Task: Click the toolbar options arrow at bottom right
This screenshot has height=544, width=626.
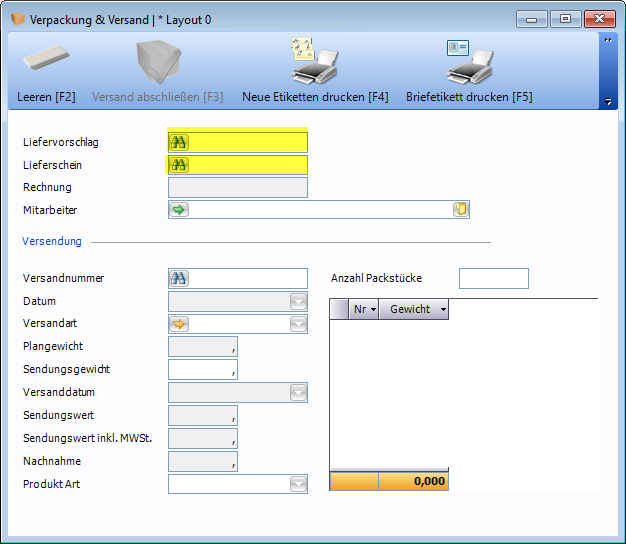Action: [607, 101]
